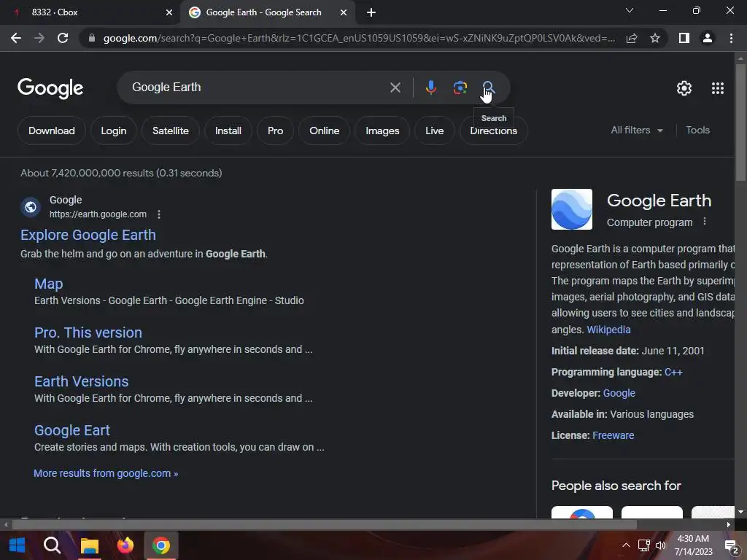
Task: Open the Chrome profile icon
Action: [708, 38]
